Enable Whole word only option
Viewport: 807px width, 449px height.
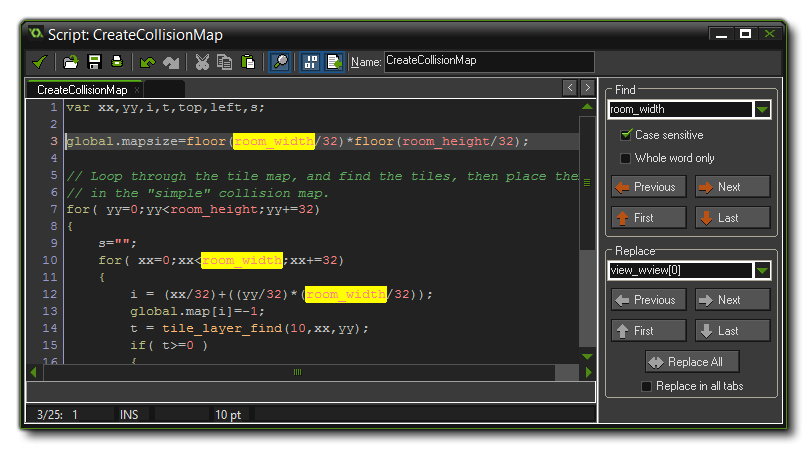coord(626,158)
